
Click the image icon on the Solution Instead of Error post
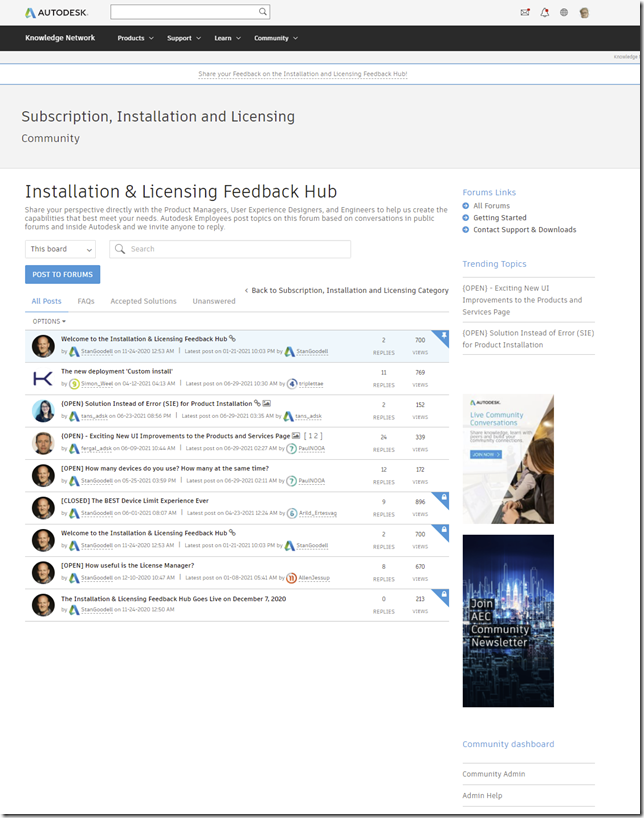point(267,403)
